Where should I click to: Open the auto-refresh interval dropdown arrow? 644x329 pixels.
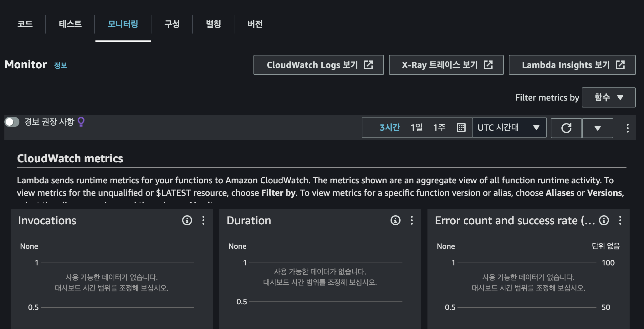[x=597, y=128]
